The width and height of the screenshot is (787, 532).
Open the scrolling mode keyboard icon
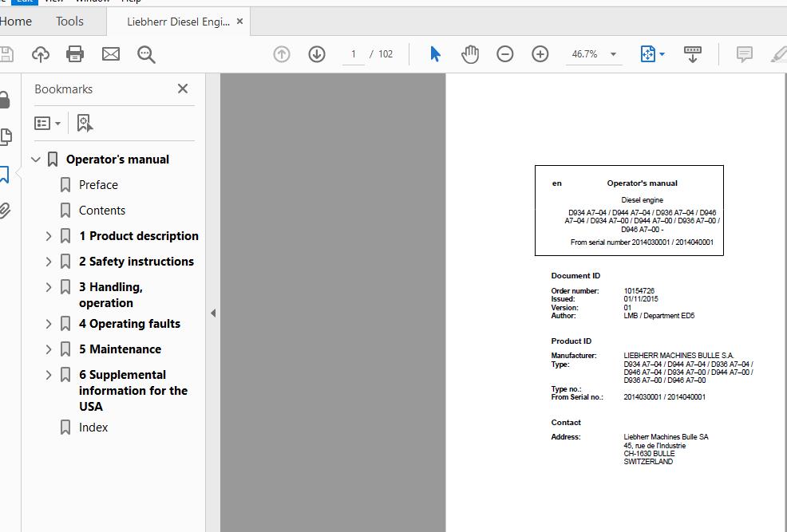tap(693, 54)
